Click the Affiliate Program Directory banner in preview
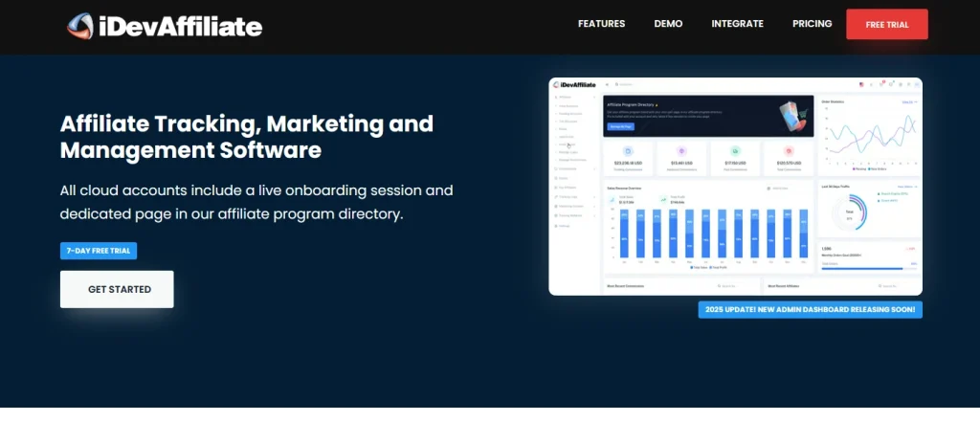The height and width of the screenshot is (445, 980). click(x=708, y=116)
